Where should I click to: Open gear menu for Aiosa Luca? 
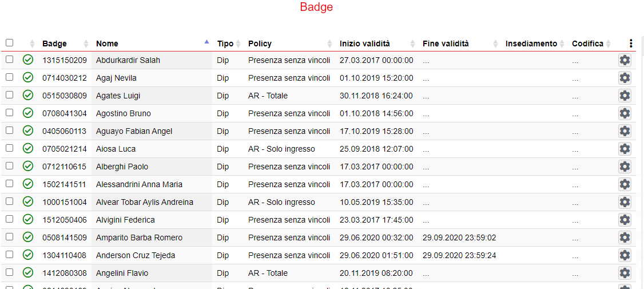[625, 149]
